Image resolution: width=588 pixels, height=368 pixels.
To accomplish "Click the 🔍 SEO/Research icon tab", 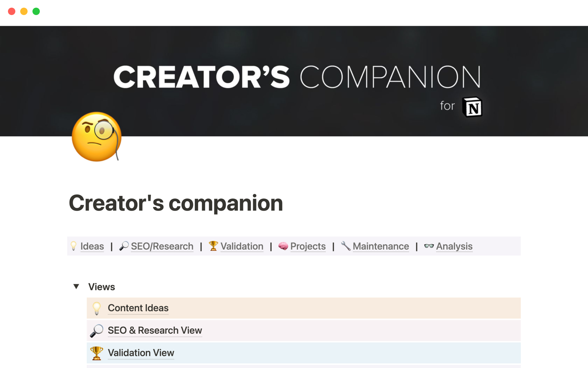I will (156, 246).
